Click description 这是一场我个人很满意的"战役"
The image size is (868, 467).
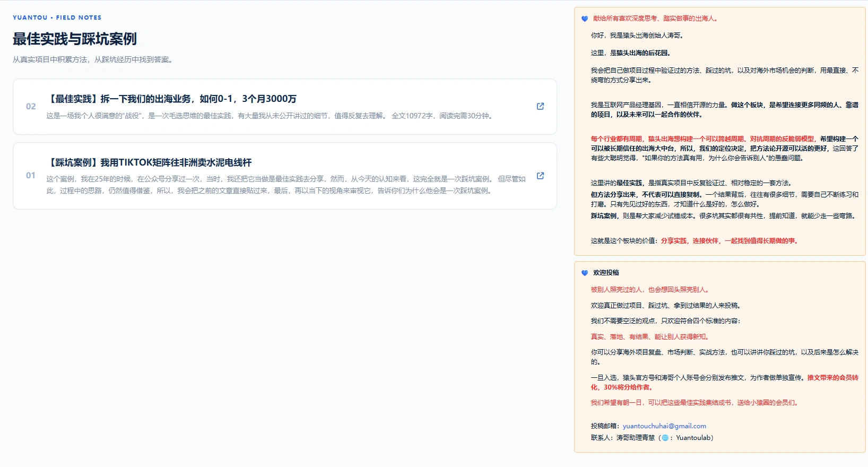pyautogui.click(x=271, y=116)
